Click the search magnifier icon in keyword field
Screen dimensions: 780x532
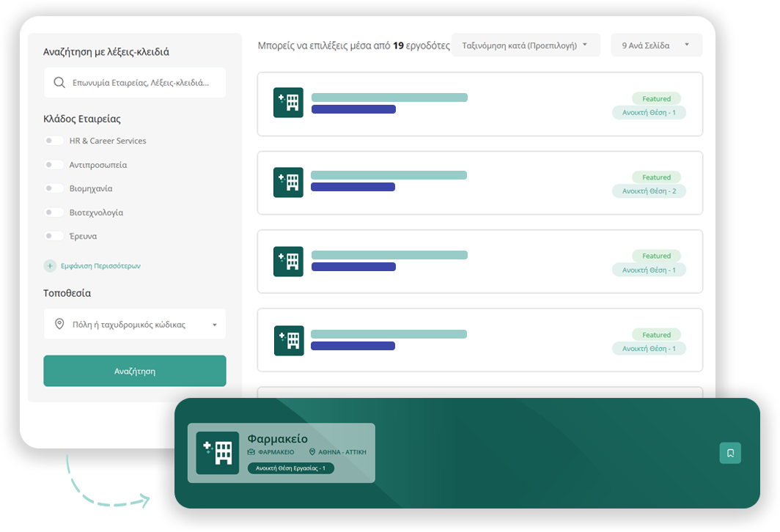59,83
